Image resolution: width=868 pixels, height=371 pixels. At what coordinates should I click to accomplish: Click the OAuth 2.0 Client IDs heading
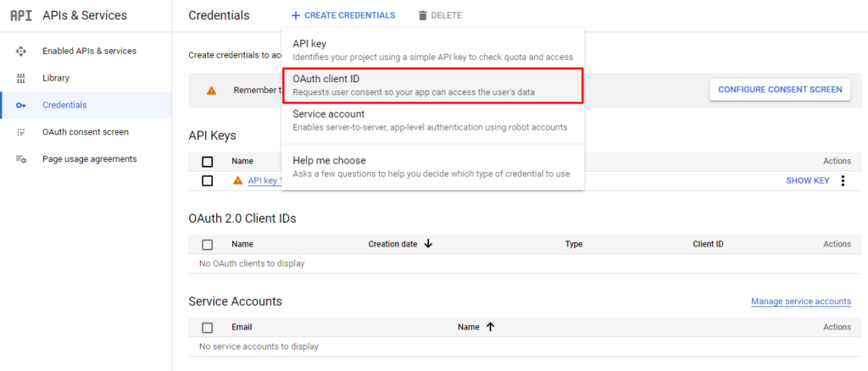242,219
